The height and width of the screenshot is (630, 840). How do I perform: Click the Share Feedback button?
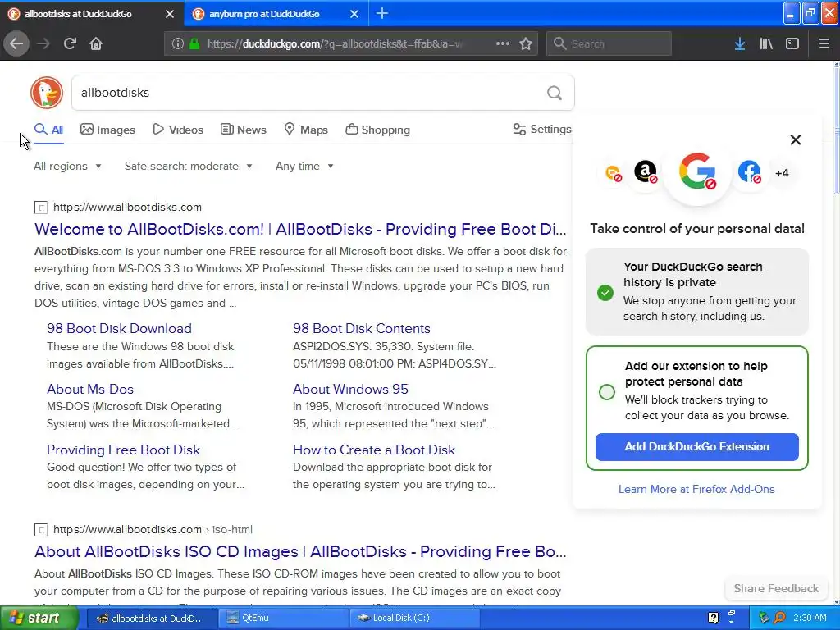pyautogui.click(x=776, y=588)
